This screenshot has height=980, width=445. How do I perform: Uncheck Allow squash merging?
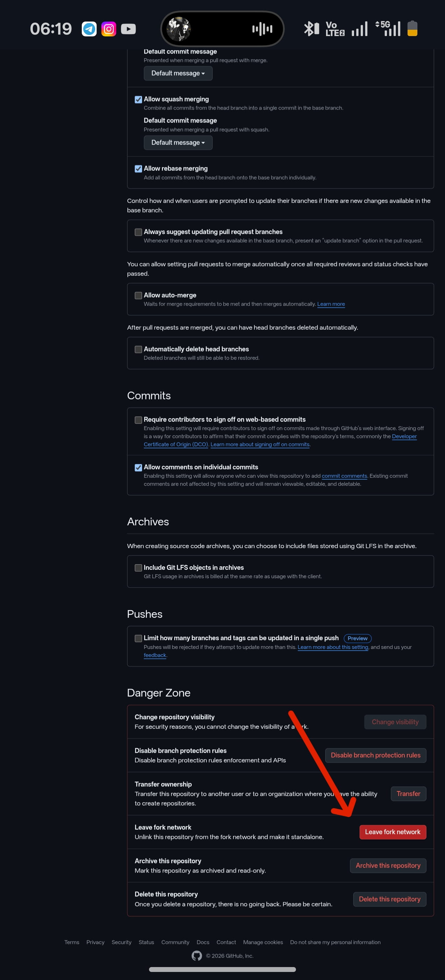139,100
